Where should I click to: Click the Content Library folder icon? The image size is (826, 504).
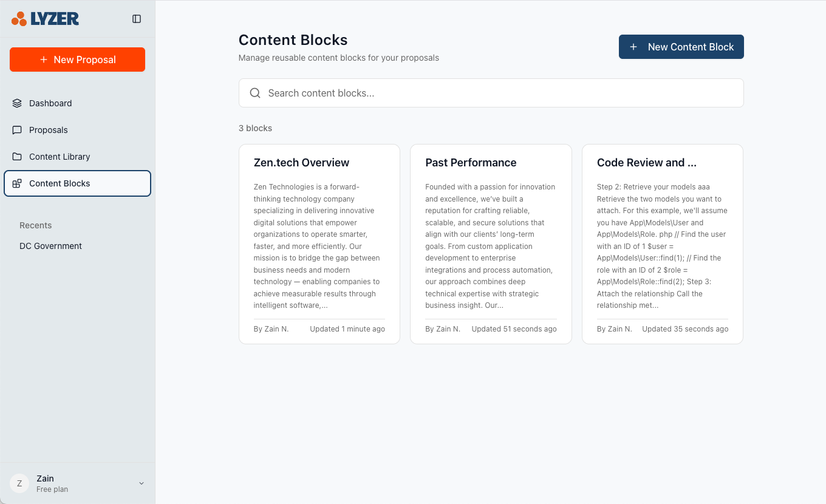pyautogui.click(x=17, y=157)
